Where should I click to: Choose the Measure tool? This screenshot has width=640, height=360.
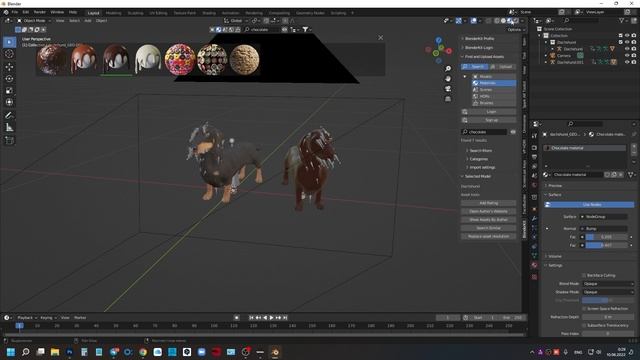click(x=9, y=128)
